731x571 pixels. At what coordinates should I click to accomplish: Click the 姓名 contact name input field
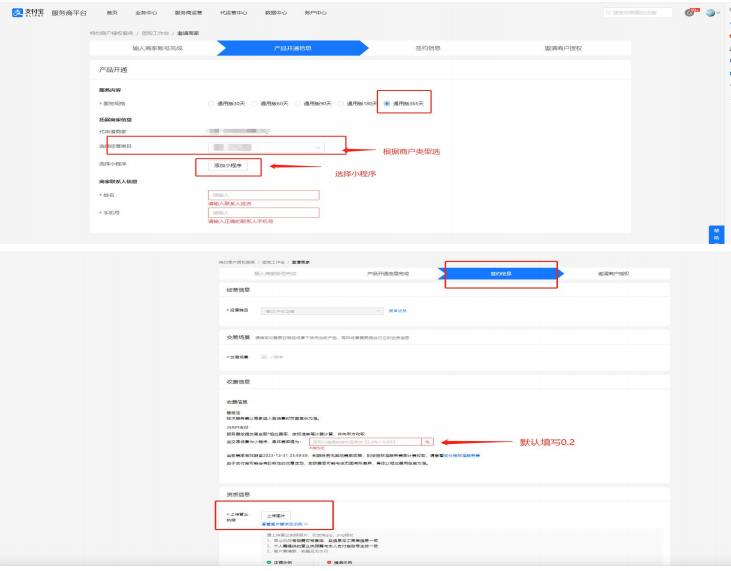263,195
